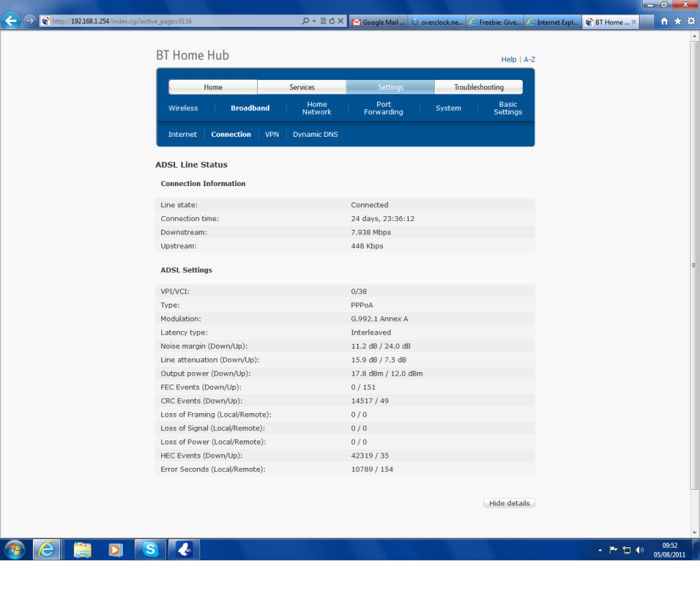Viewport: 700px width, 591px height.
Task: Open the taskbar clock and date
Action: pos(669,550)
